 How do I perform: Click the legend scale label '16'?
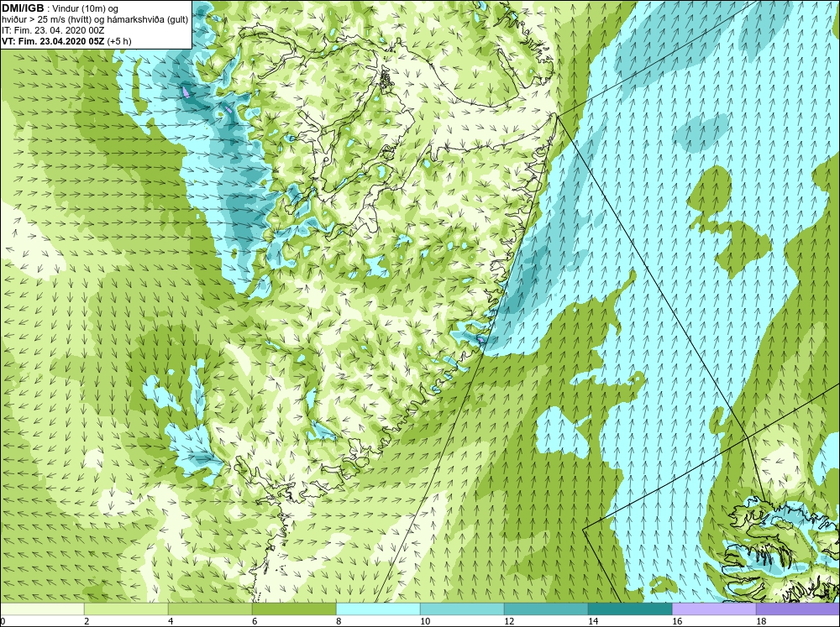coord(677,621)
